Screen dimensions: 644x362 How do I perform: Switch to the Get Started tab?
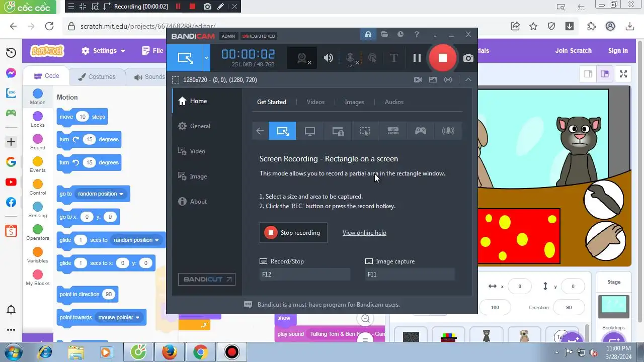(272, 102)
